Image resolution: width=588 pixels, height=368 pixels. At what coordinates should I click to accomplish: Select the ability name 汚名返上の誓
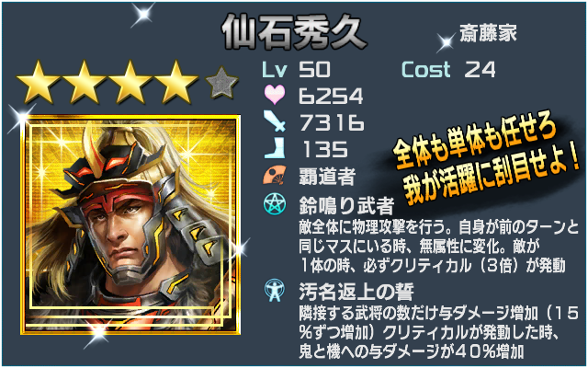pos(356,292)
